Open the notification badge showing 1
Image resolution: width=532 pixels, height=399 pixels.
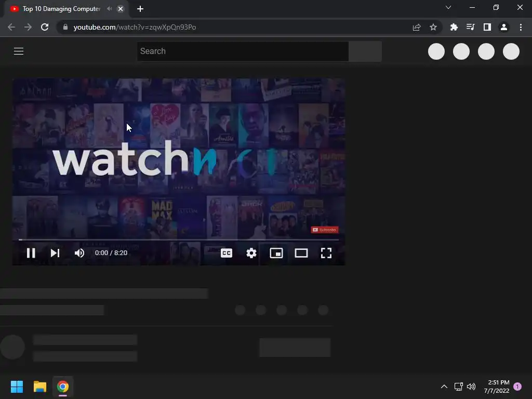(517, 387)
